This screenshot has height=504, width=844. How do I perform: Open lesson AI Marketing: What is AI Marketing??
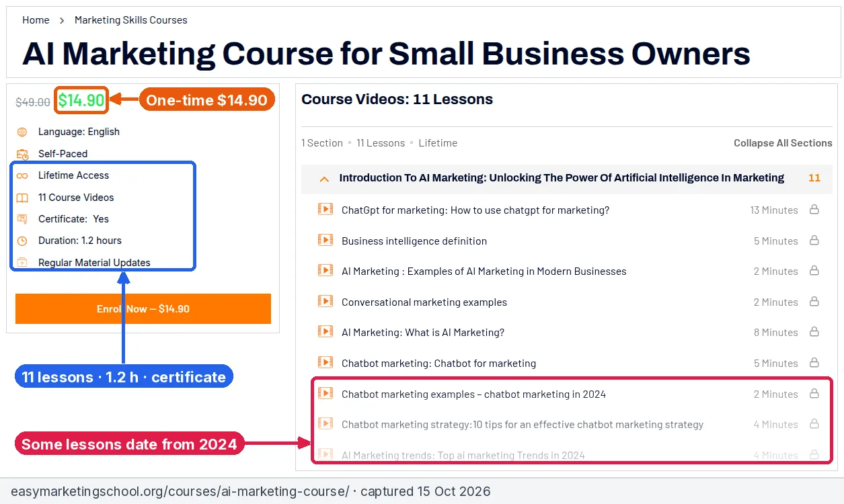423,333
